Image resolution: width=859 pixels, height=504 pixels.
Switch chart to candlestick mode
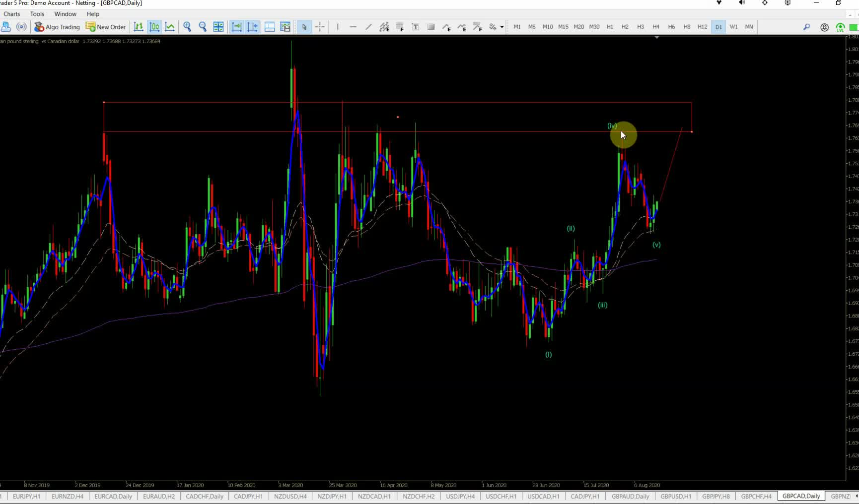pyautogui.click(x=154, y=27)
